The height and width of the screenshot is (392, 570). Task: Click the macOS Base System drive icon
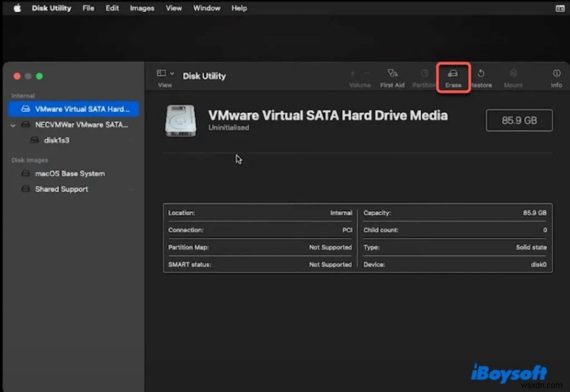coord(26,173)
